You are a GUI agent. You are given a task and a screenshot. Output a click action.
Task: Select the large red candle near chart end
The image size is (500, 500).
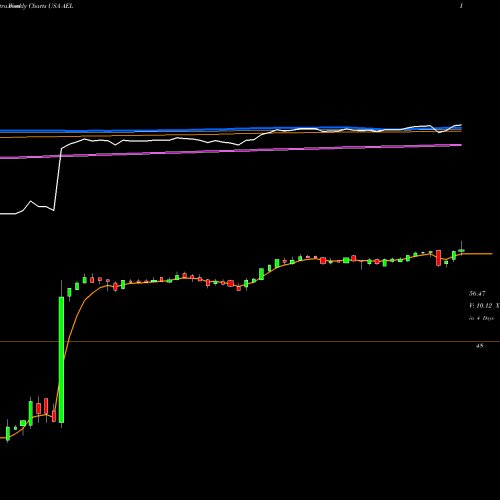(439, 258)
